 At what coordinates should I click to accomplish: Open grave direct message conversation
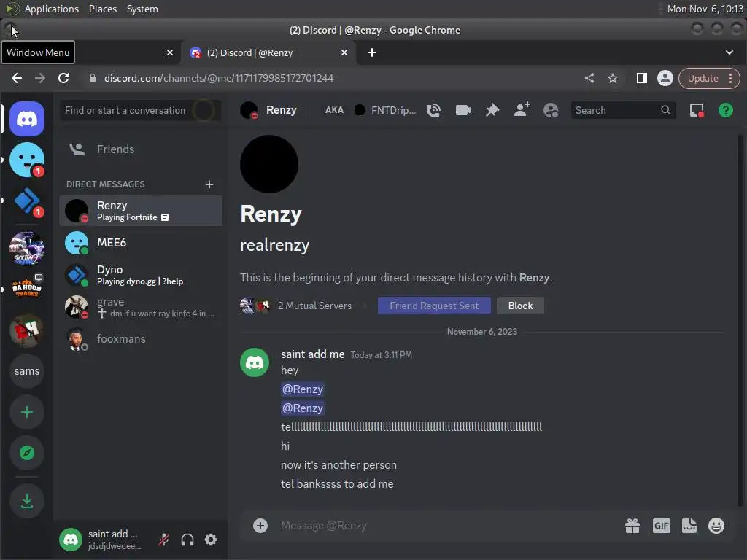point(141,307)
